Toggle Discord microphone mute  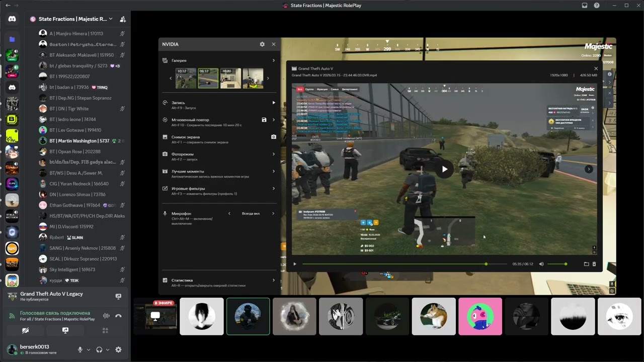(80, 349)
